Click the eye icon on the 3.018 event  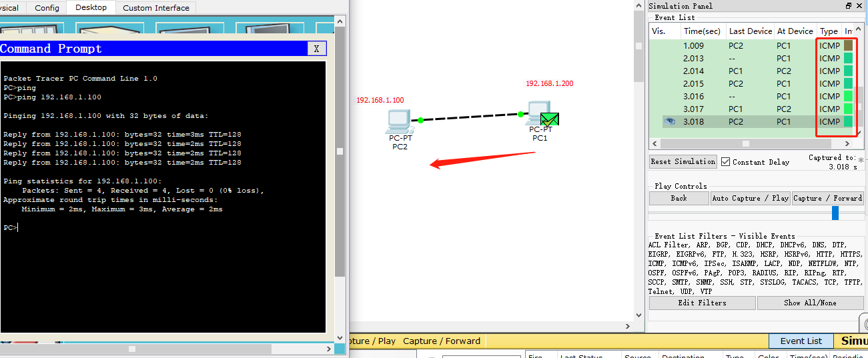(x=670, y=121)
